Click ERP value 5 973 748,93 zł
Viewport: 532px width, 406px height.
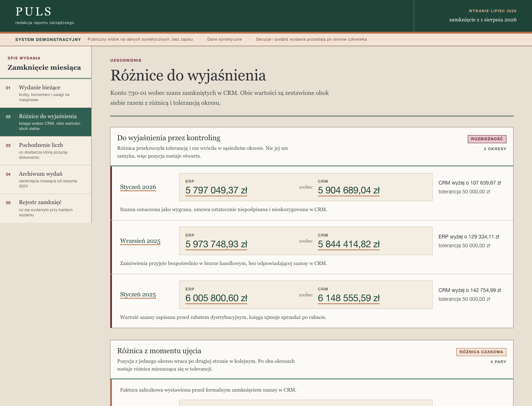click(x=216, y=244)
